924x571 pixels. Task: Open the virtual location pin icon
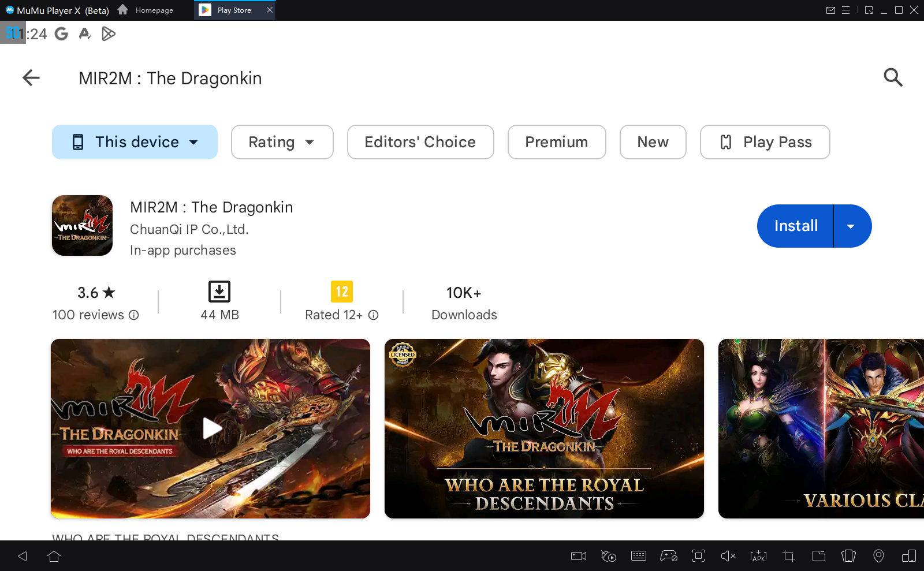(x=878, y=556)
